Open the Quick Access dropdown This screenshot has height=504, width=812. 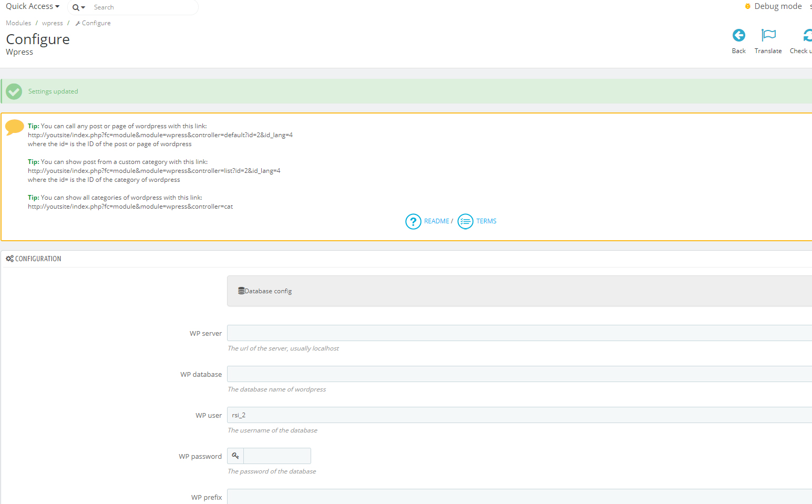click(33, 6)
